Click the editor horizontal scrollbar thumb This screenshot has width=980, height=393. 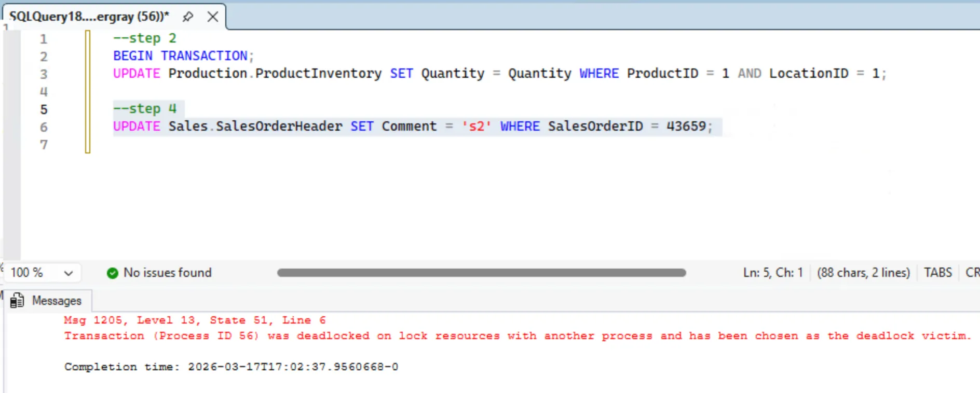[x=481, y=273]
